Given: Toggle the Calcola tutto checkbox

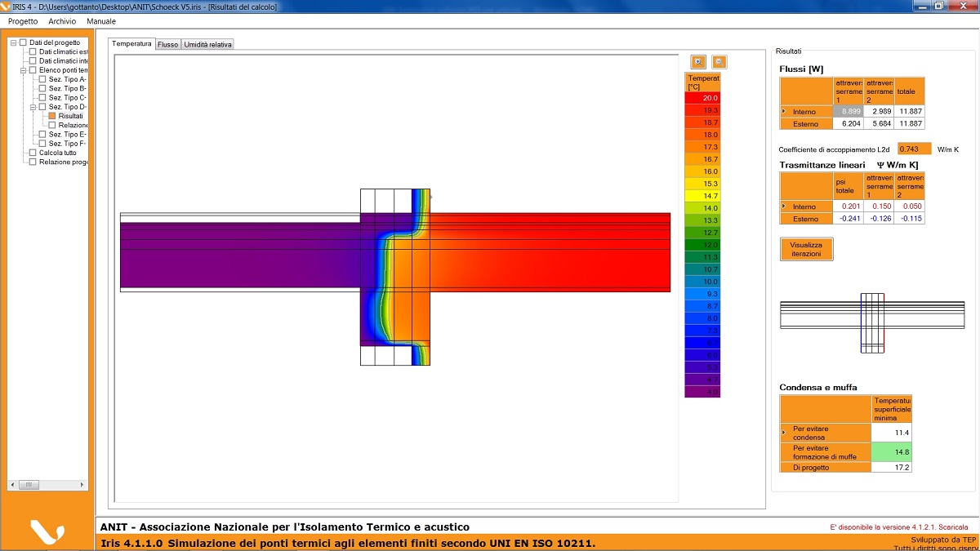Looking at the screenshot, I should click(33, 153).
